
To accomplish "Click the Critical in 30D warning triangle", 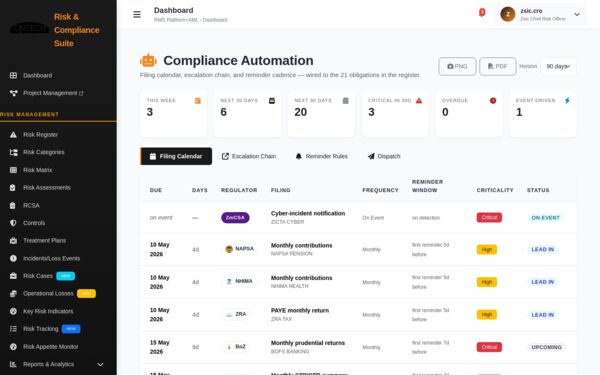I will (419, 101).
